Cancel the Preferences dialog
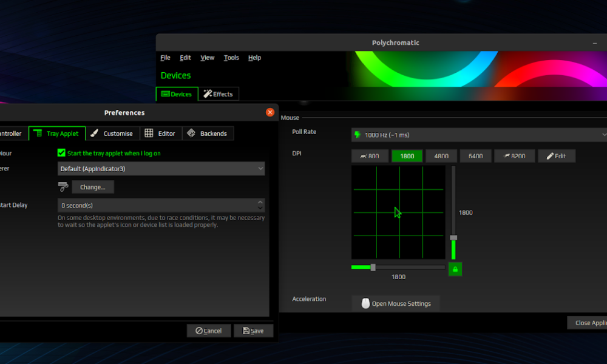 pos(209,331)
